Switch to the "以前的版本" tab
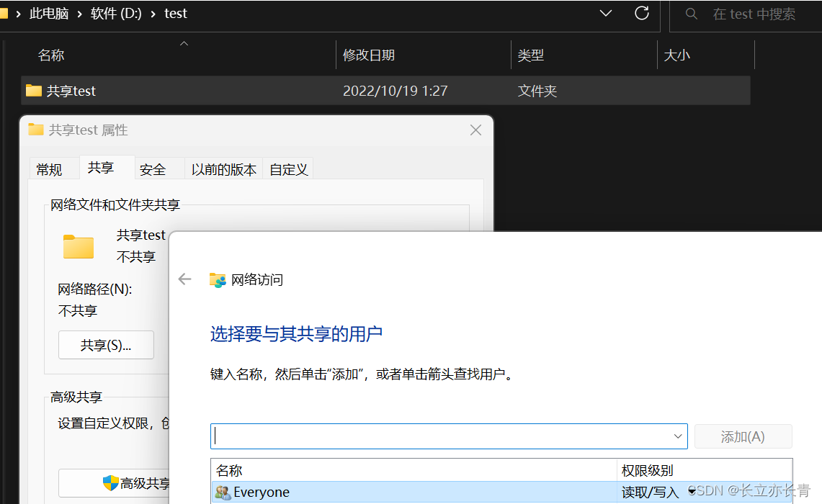This screenshot has height=504, width=822. coord(224,169)
